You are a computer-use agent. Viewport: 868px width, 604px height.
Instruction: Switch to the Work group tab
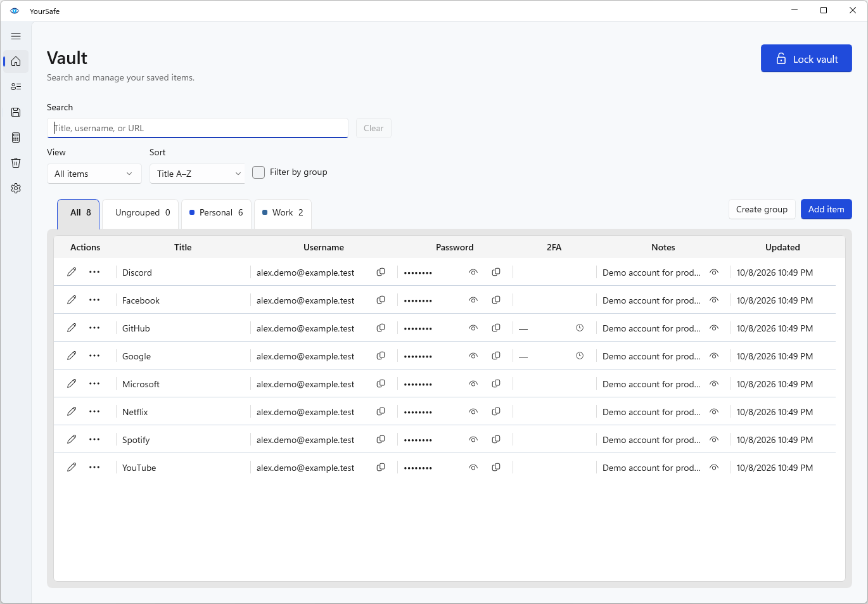[x=283, y=214]
